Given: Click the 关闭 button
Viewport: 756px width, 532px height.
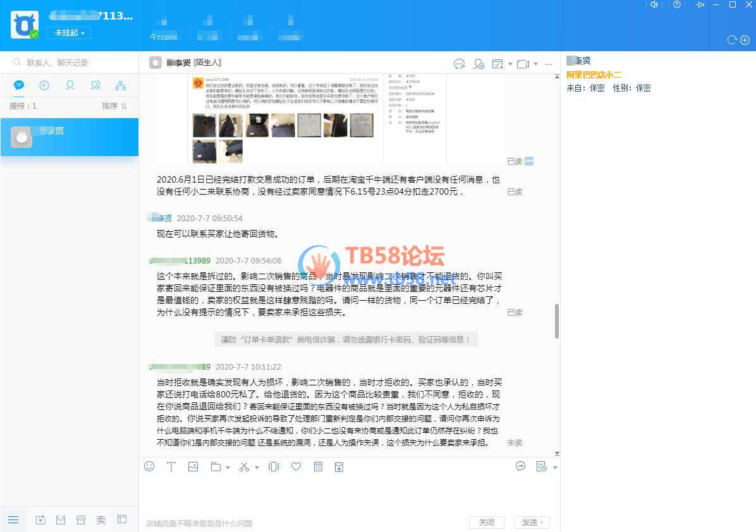Looking at the screenshot, I should (487, 523).
